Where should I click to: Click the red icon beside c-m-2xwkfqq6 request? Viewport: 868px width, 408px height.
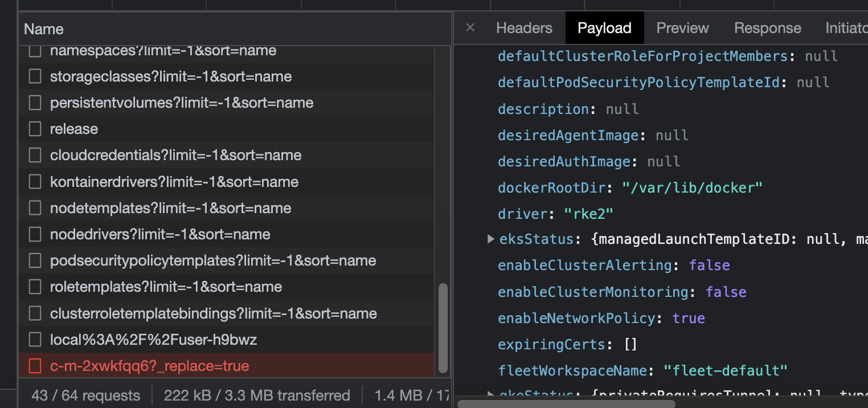(35, 366)
